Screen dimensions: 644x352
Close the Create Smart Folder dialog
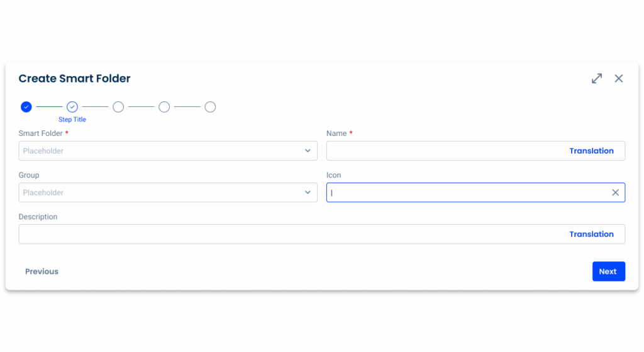click(x=619, y=79)
